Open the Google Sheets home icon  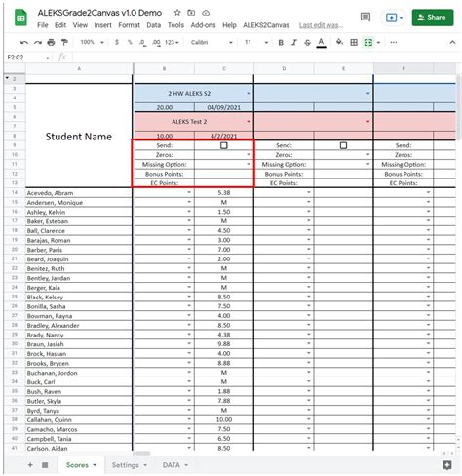point(20,18)
